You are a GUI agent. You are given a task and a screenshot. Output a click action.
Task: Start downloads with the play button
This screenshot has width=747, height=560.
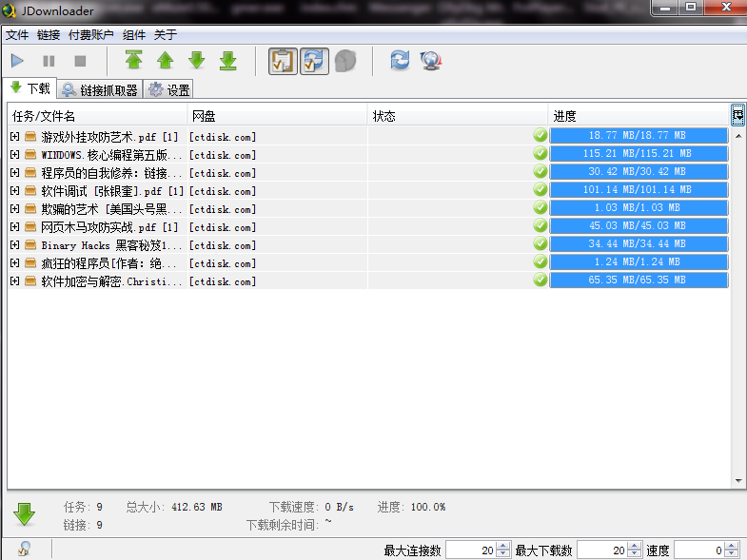(18, 61)
